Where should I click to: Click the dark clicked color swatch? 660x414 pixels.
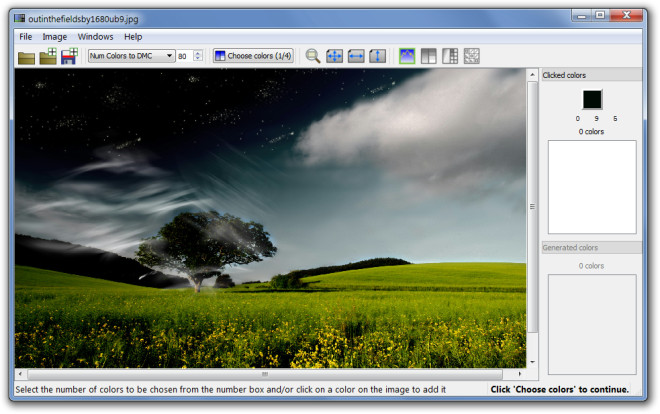(592, 100)
